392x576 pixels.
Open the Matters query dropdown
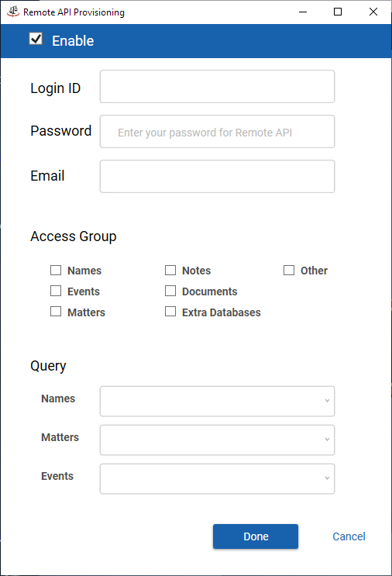coord(217,440)
